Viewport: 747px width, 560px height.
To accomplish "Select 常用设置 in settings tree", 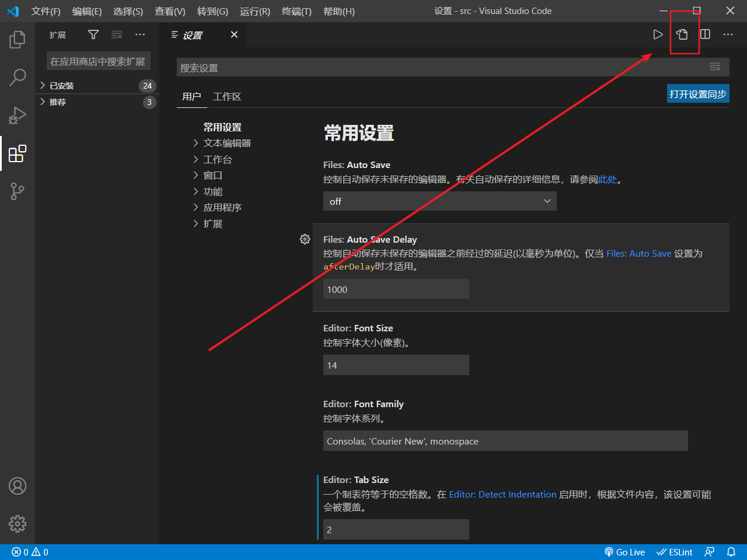I will pos(222,127).
